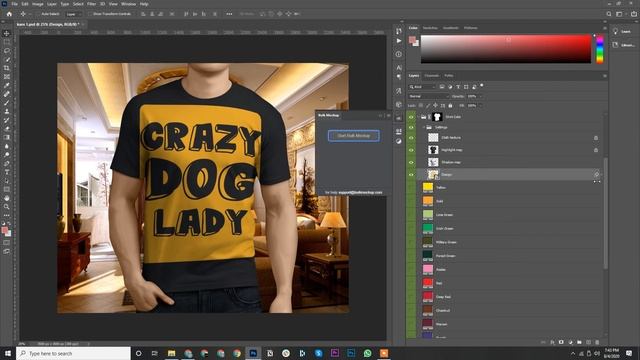This screenshot has width=640, height=360.
Task: Open the Libraries panel
Action: [x=623, y=45]
